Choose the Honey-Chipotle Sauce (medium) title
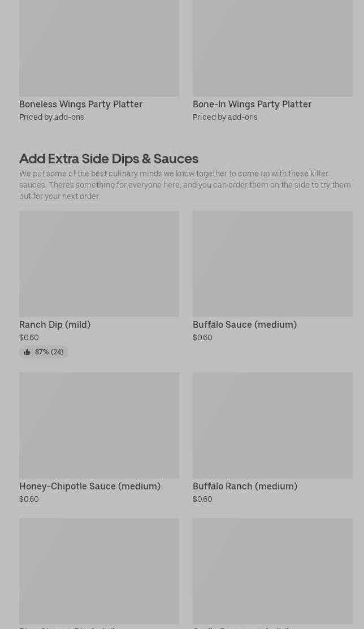 (90, 487)
